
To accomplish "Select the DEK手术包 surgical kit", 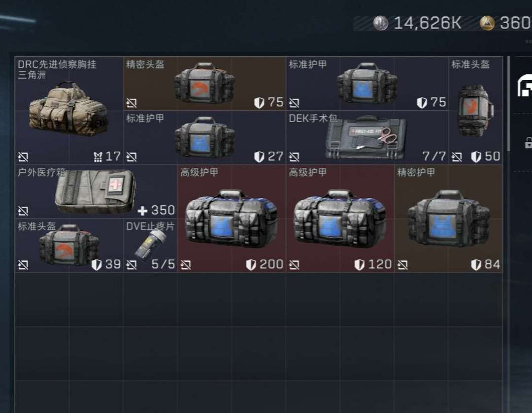I will pos(367,137).
